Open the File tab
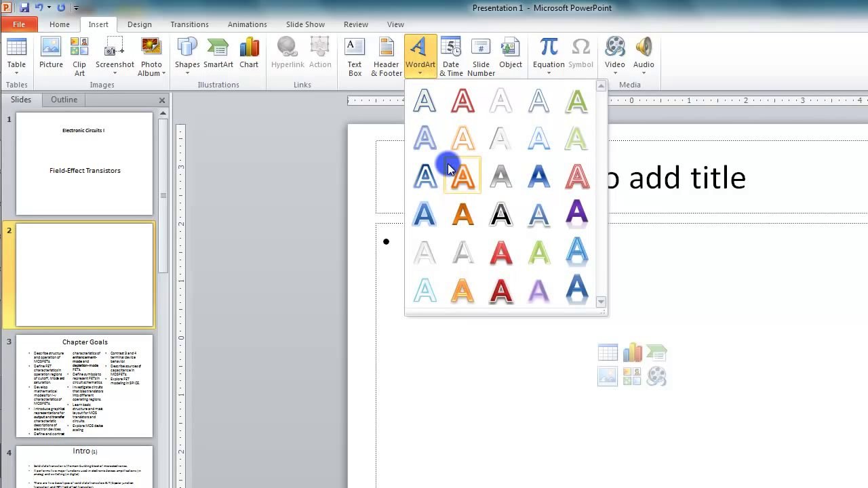Screen dimensions: 868x488 coord(19,24)
